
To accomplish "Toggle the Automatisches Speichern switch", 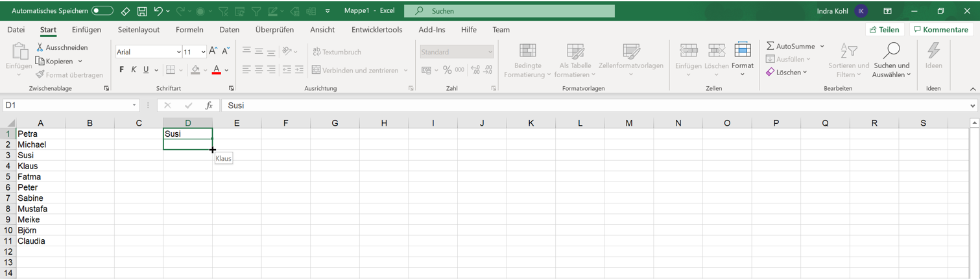I will 102,11.
